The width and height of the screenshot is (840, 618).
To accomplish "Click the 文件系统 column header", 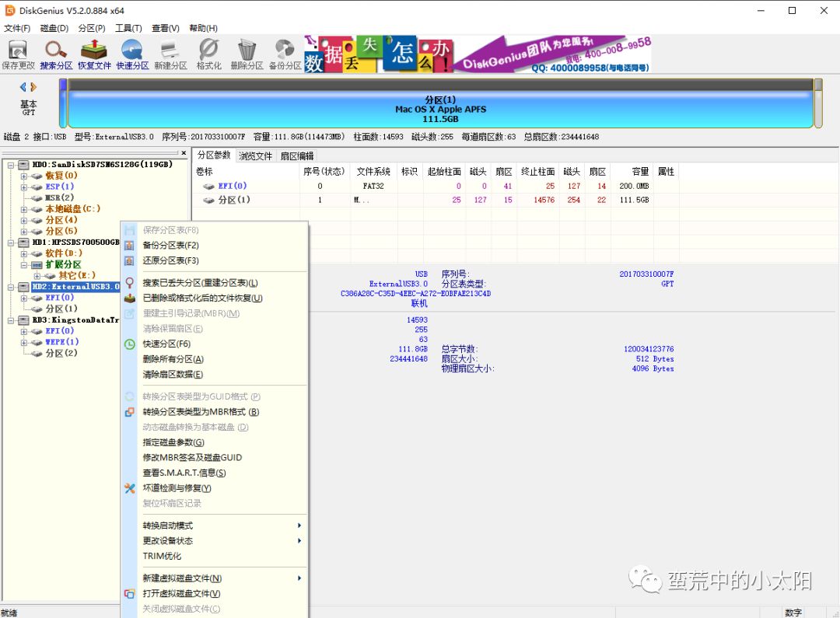I will point(373,171).
